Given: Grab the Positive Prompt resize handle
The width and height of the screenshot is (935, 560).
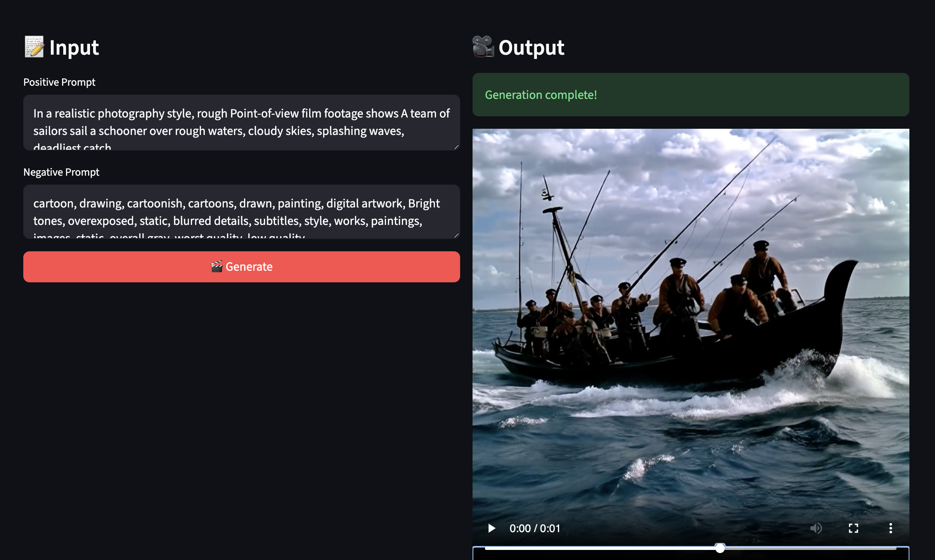Looking at the screenshot, I should (x=456, y=147).
